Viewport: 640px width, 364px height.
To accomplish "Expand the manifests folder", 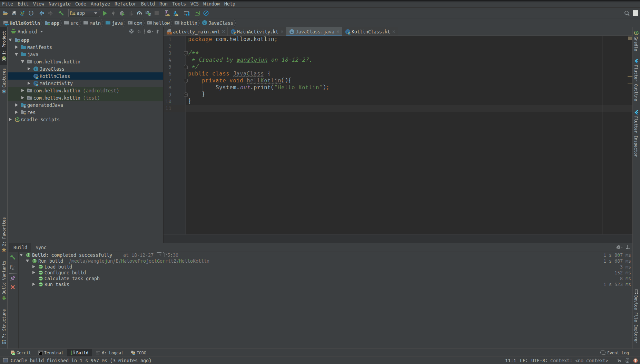I will click(x=17, y=47).
